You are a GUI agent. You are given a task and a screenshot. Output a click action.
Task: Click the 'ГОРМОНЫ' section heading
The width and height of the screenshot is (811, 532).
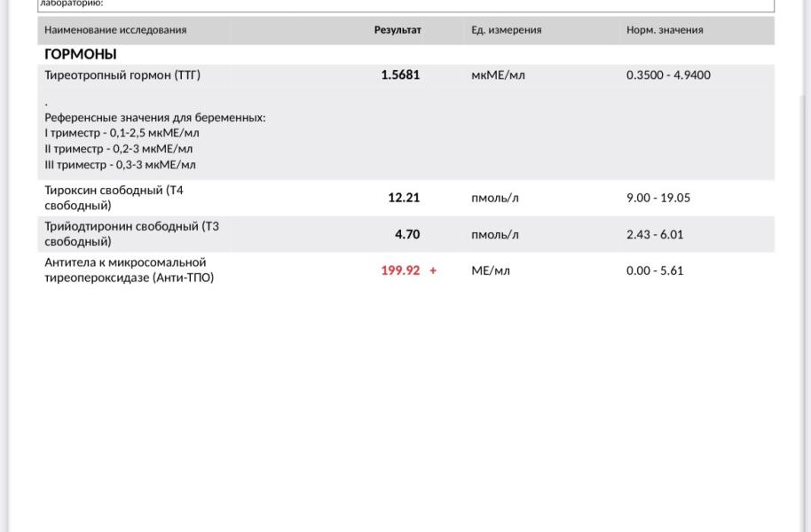click(81, 54)
